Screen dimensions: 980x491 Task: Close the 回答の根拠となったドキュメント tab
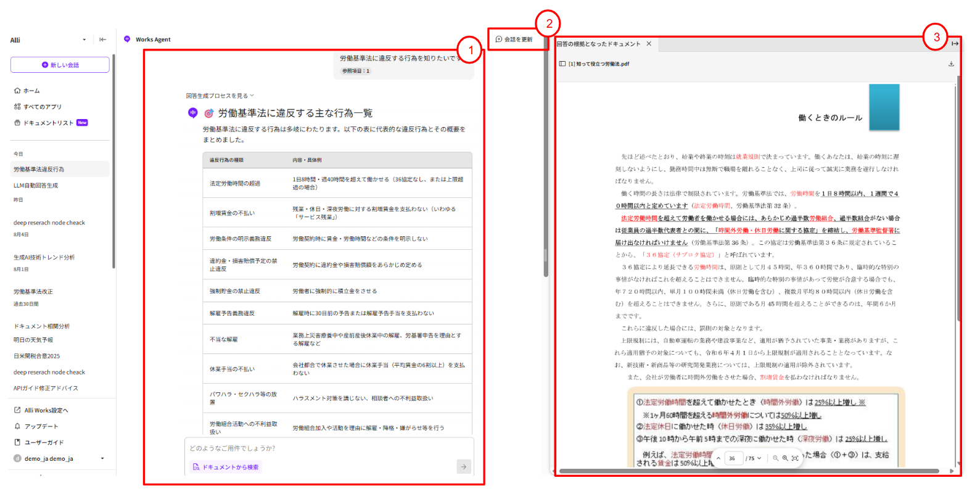tap(649, 44)
